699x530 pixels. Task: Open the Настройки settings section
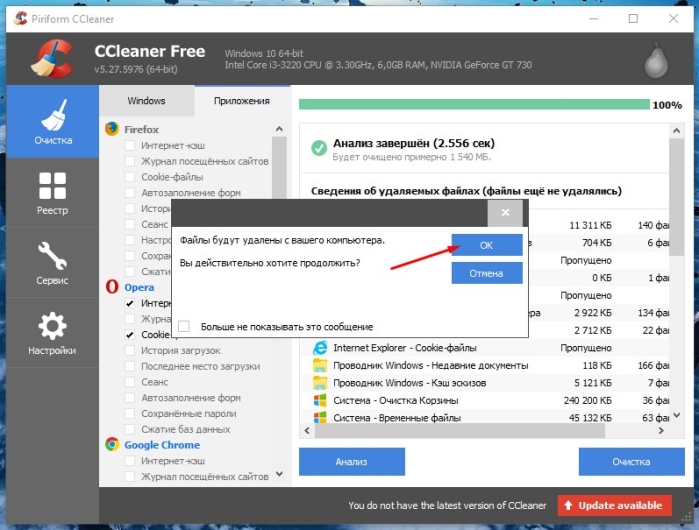pyautogui.click(x=53, y=333)
